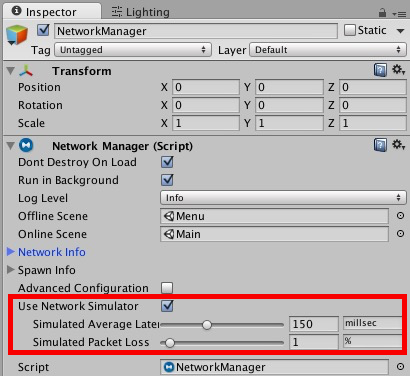
Task: Click the packet loss value field 1
Action: click(314, 342)
